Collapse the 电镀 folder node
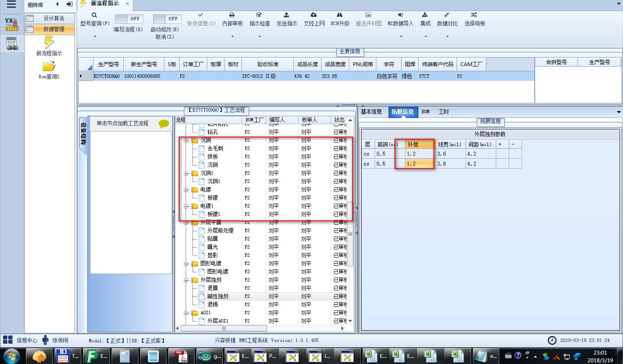The image size is (623, 364). point(186,190)
